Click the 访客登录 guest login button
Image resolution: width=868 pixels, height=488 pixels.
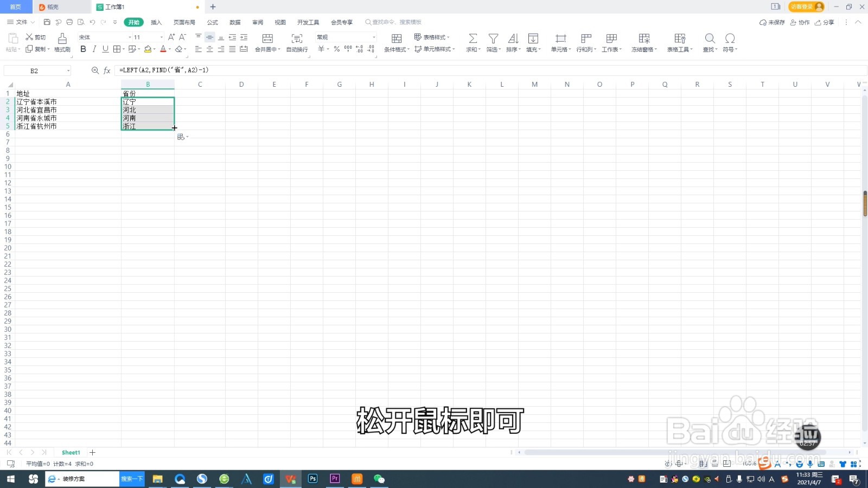pyautogui.click(x=806, y=7)
